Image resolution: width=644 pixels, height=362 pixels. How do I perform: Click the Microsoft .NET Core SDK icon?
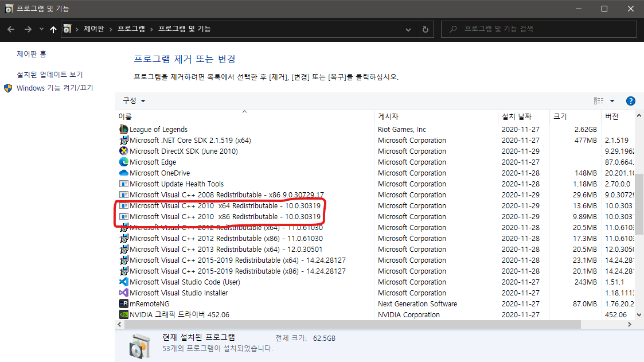pos(124,140)
